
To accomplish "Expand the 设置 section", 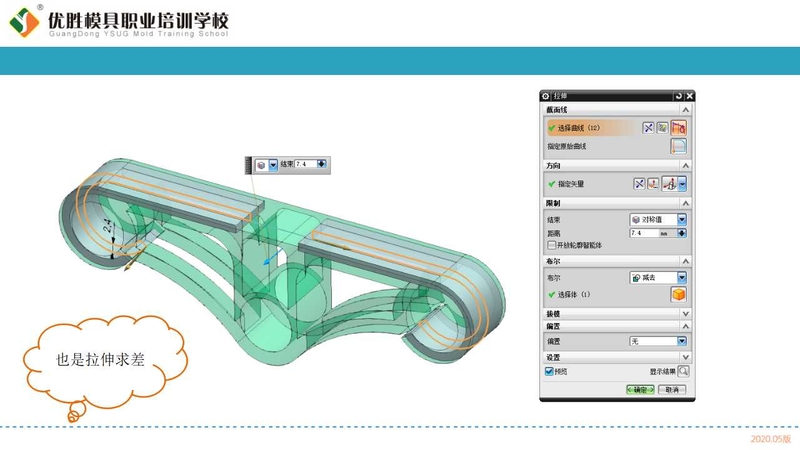I will coord(685,357).
